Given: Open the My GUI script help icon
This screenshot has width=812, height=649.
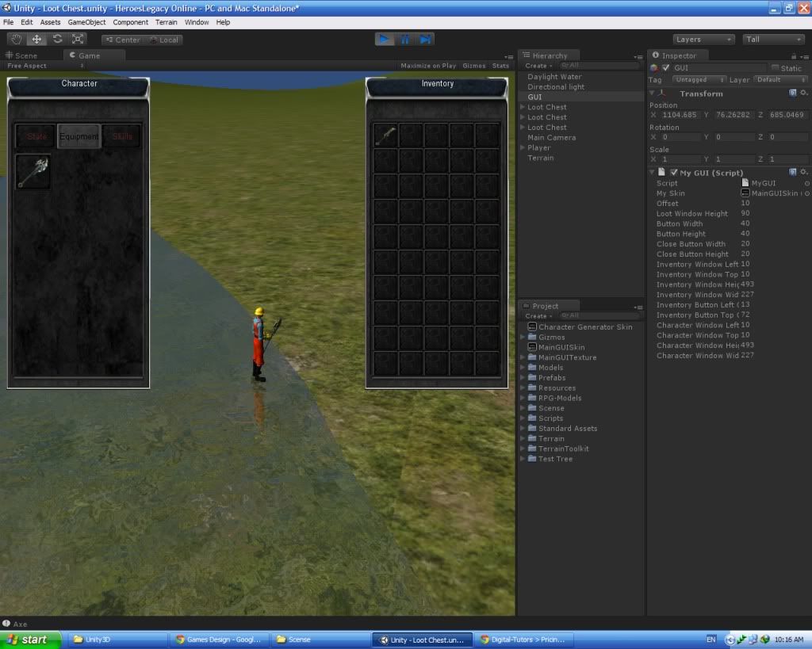Looking at the screenshot, I should 792,172.
